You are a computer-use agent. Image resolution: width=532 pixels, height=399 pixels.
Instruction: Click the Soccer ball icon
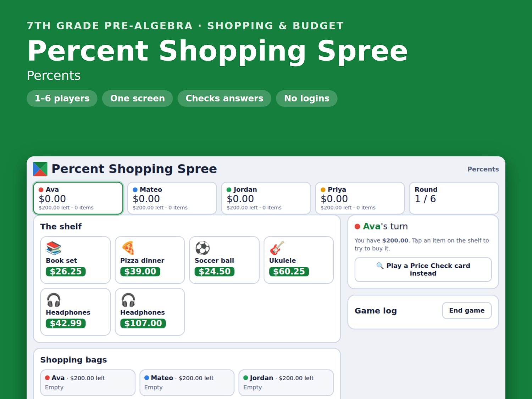tap(203, 248)
